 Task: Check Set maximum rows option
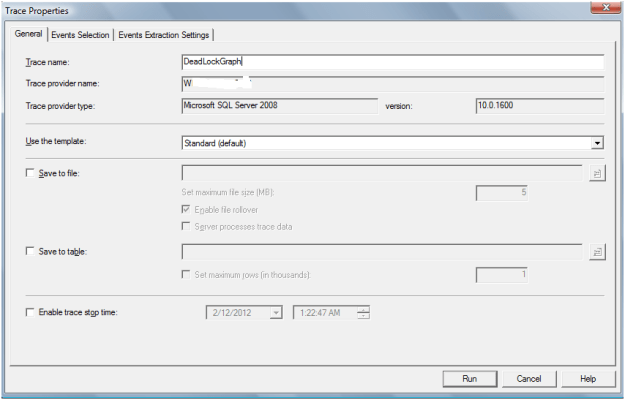[x=187, y=274]
